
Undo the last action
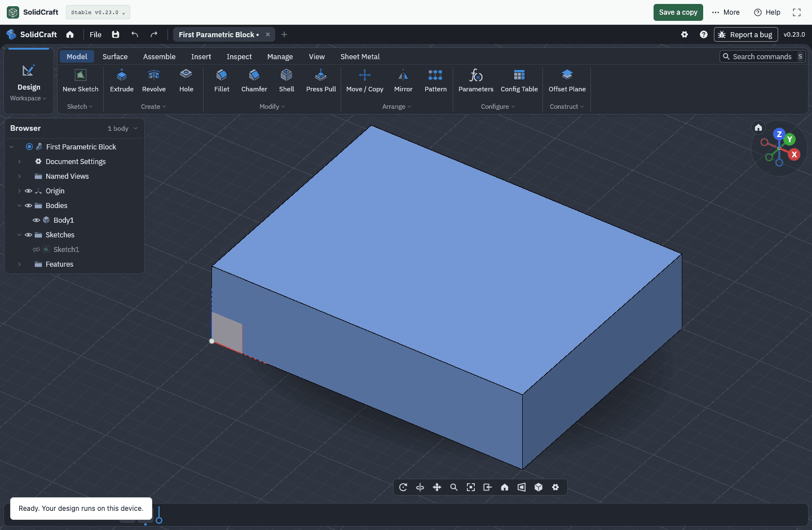pyautogui.click(x=135, y=34)
